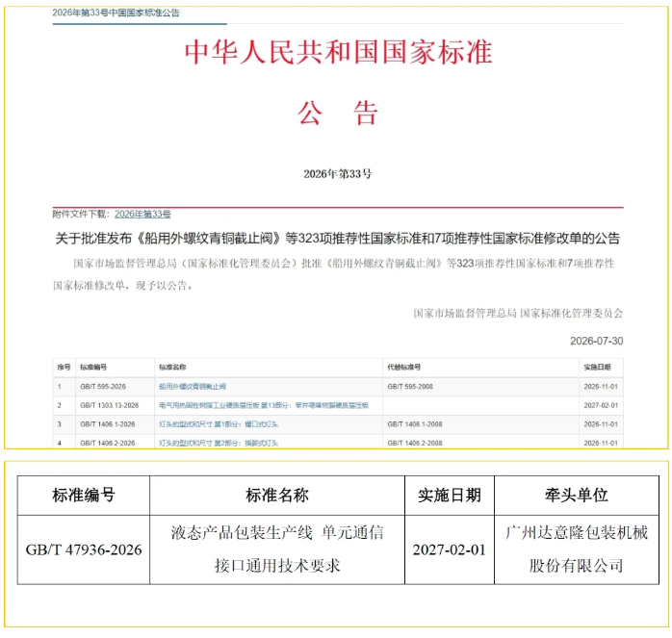Click the signature 国家市场监督管理总局 国家标准化管理委员会
This screenshot has height=638, width=672.
518,314
